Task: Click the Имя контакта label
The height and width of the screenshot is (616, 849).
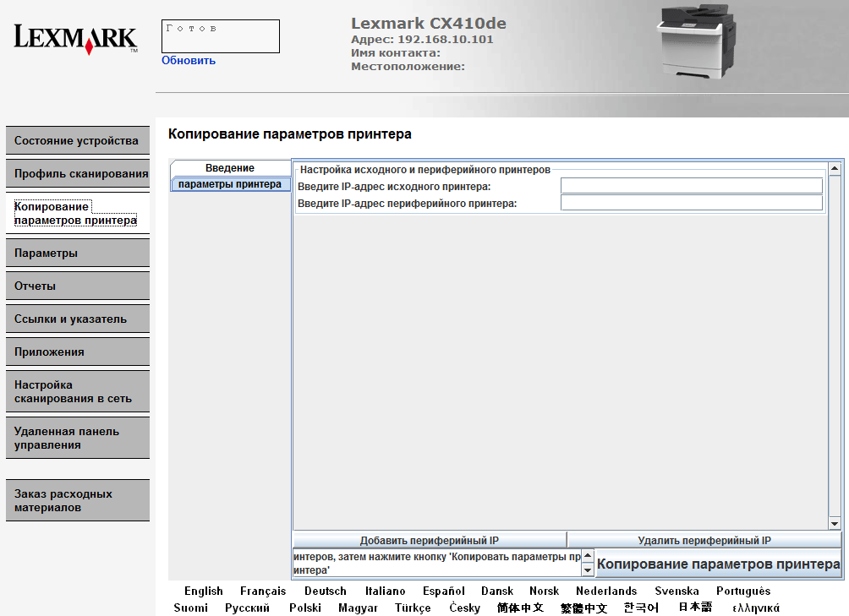Action: click(395, 53)
